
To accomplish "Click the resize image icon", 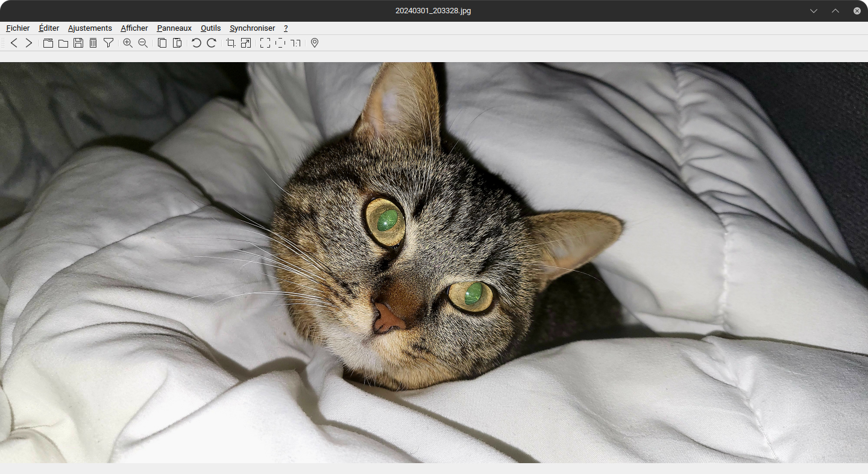I will click(246, 43).
